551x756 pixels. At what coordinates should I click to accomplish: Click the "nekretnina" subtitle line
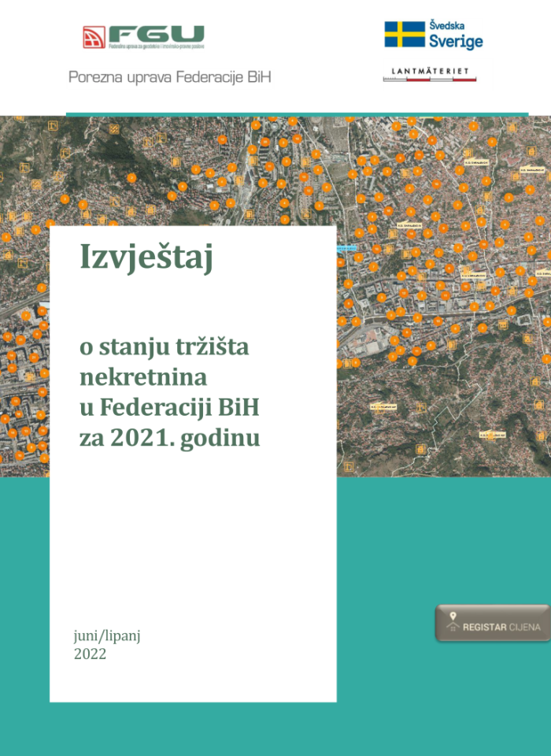click(143, 376)
